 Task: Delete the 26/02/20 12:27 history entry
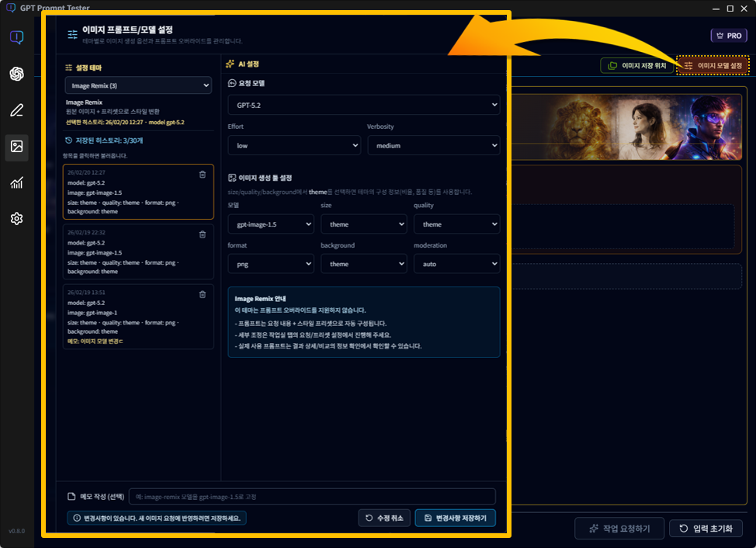click(x=203, y=175)
